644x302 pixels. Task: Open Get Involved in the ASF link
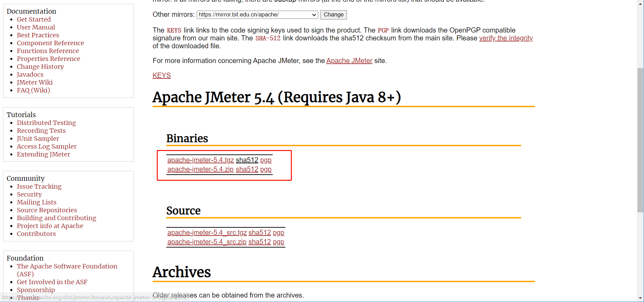52,282
